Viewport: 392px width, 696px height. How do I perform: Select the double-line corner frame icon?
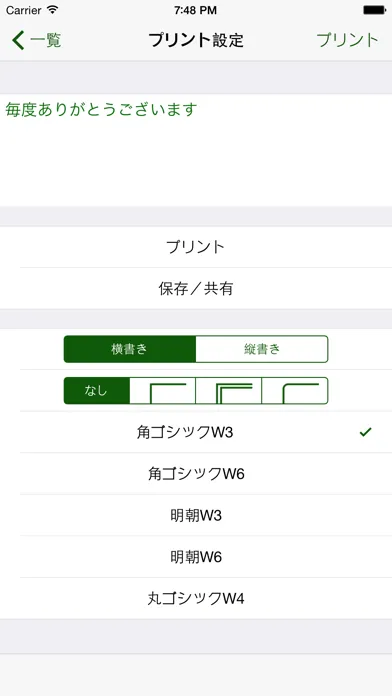tap(229, 391)
